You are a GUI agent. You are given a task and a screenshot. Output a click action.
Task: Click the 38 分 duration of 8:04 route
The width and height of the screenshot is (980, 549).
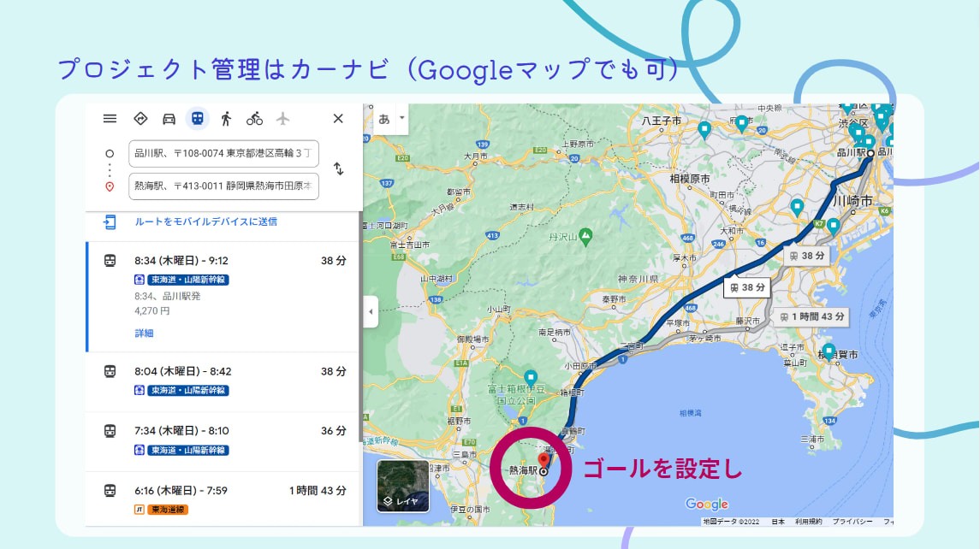(333, 372)
